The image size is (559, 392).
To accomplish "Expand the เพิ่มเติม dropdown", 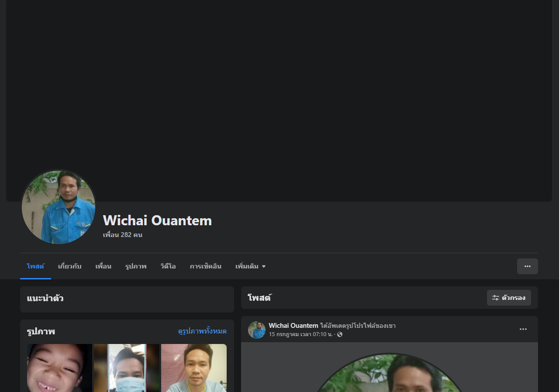I will (251, 266).
